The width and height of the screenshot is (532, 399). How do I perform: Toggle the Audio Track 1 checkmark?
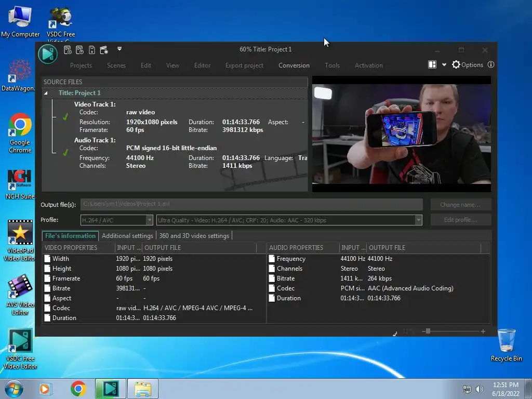[x=65, y=153]
